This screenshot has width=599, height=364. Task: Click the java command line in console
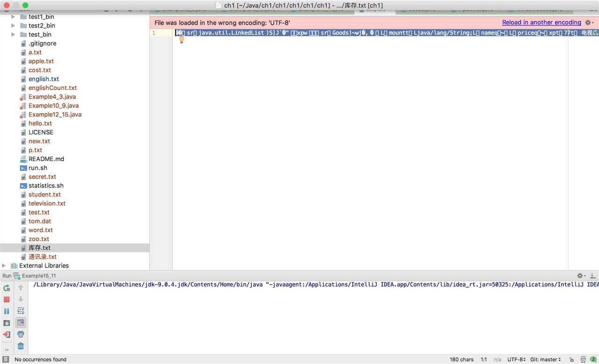click(316, 284)
